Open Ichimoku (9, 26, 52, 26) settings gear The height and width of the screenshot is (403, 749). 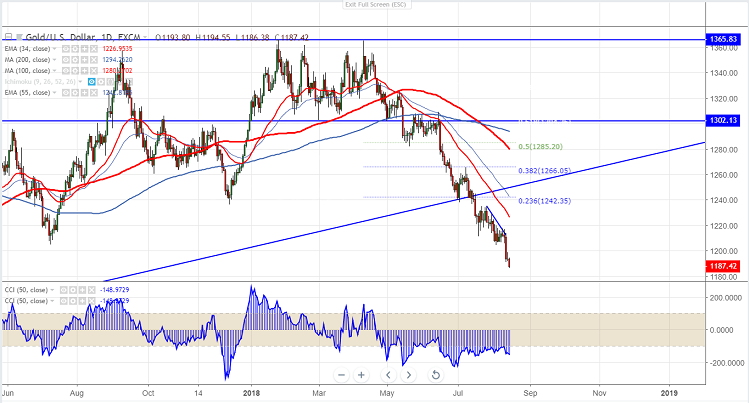(x=101, y=82)
